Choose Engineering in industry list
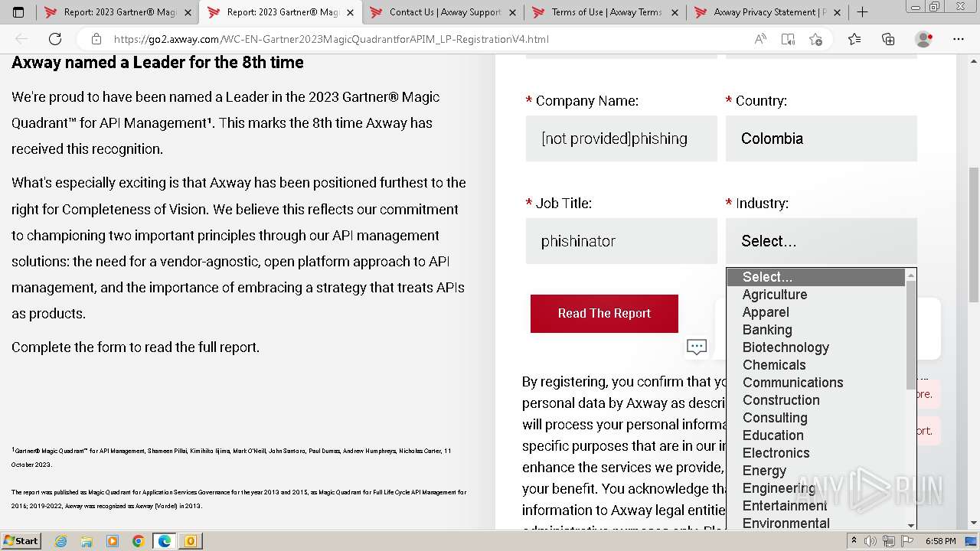This screenshot has height=551, width=980. (x=816, y=488)
